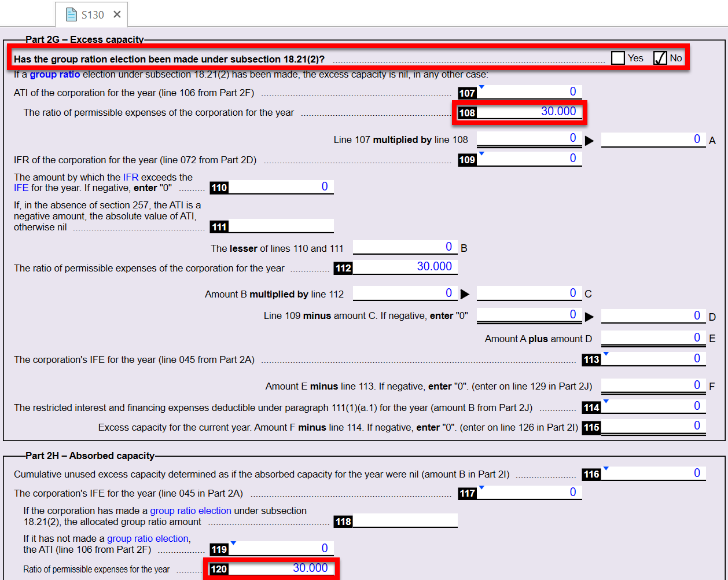Click 'Amount A plus amount D' label
728x580 pixels.
(539, 339)
